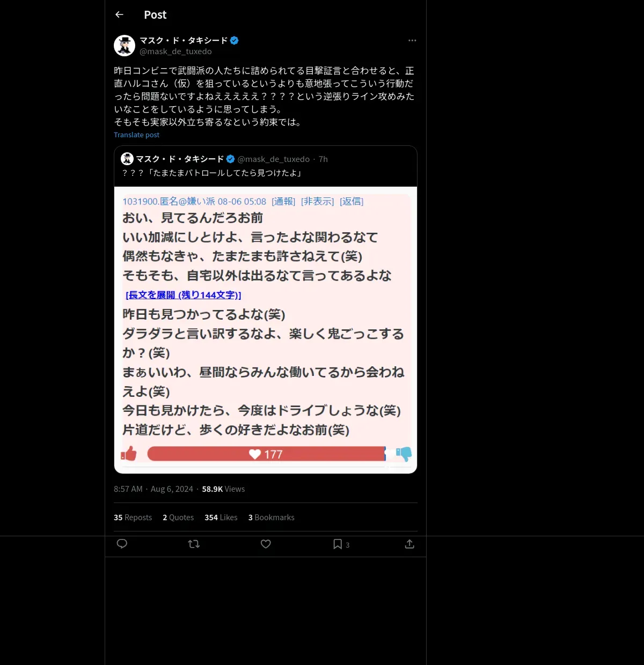Open the 58.9K Views analytics
Viewport: 644px width, 665px height.
coord(223,489)
